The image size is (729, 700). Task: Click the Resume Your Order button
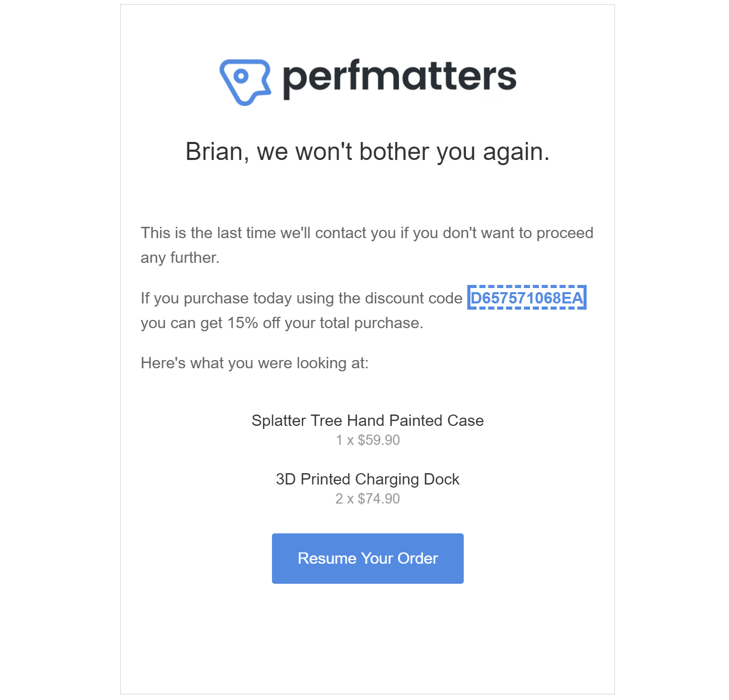(x=368, y=558)
